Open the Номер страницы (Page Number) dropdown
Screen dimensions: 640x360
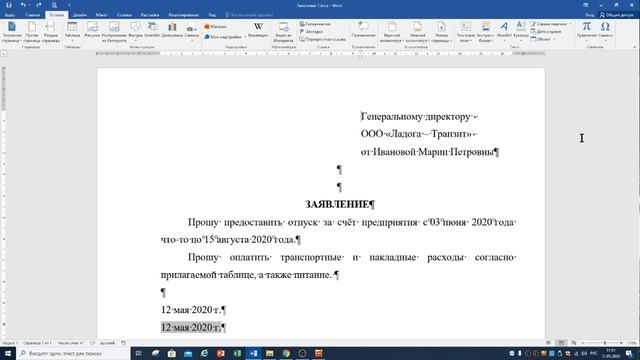(441, 32)
